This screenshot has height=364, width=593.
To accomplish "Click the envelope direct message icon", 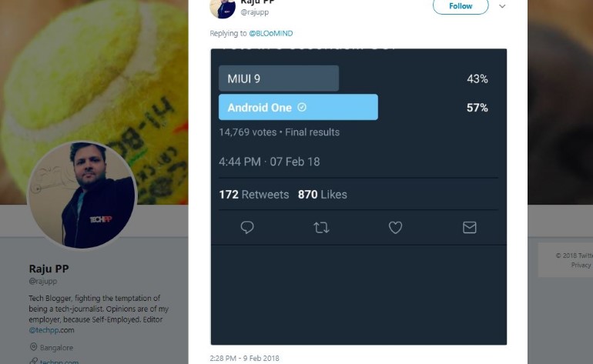I will click(469, 227).
